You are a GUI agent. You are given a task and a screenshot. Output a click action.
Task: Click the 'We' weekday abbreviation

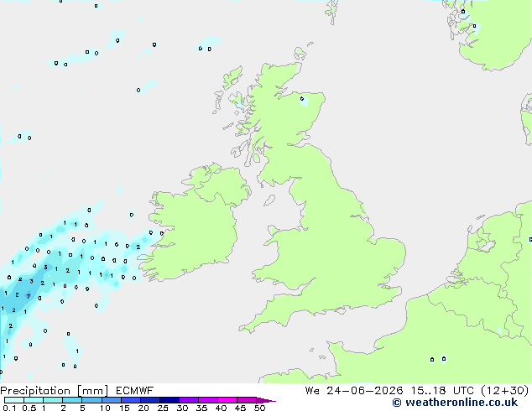(x=312, y=391)
